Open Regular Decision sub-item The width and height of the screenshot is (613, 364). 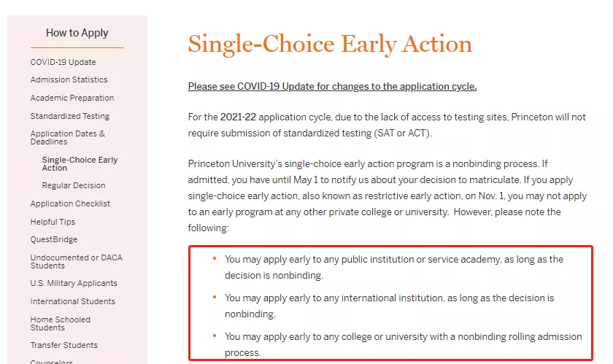point(74,186)
